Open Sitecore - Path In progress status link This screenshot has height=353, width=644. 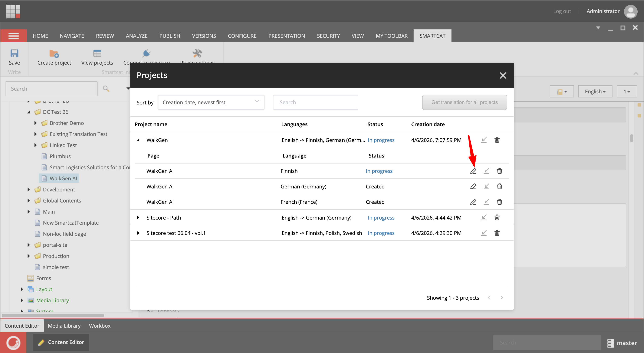[x=381, y=218]
